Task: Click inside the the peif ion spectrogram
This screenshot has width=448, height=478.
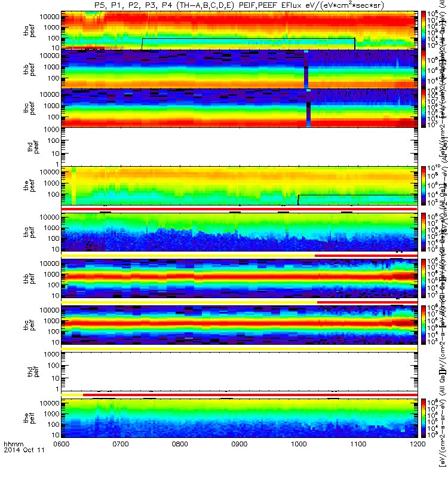Action: coord(240,418)
